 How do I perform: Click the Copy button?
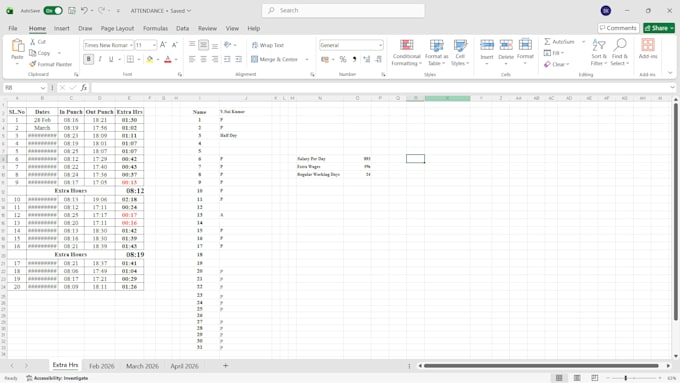[40, 53]
